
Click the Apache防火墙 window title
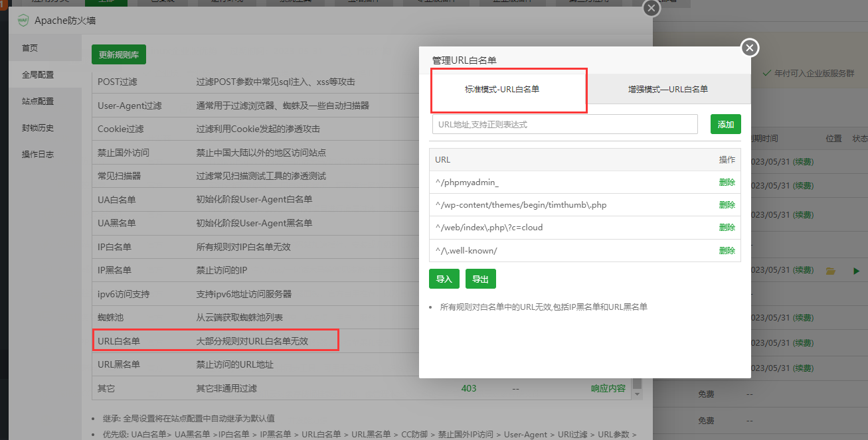65,21
